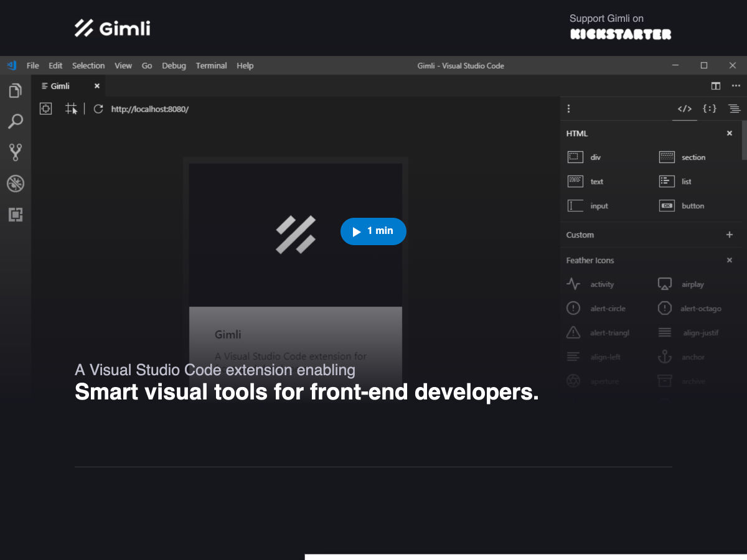Click the Gimli preview card logo
Image resolution: width=747 pixels, height=560 pixels.
pos(296,235)
